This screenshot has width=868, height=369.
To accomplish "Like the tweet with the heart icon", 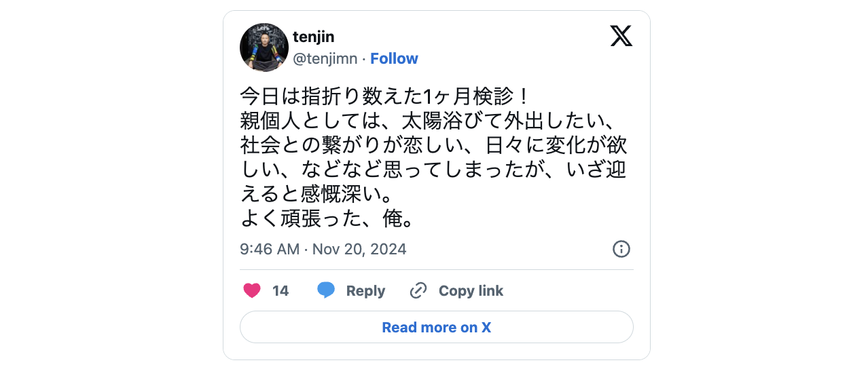I will tap(252, 291).
